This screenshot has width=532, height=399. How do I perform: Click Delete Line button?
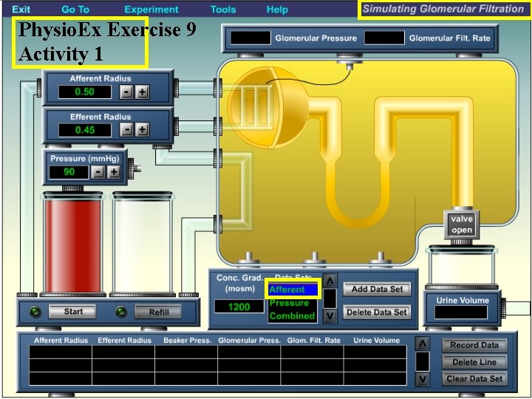coord(474,362)
